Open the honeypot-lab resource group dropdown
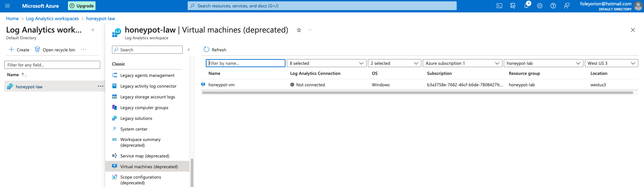Screen dimensions: 644x187 pyautogui.click(x=543, y=63)
